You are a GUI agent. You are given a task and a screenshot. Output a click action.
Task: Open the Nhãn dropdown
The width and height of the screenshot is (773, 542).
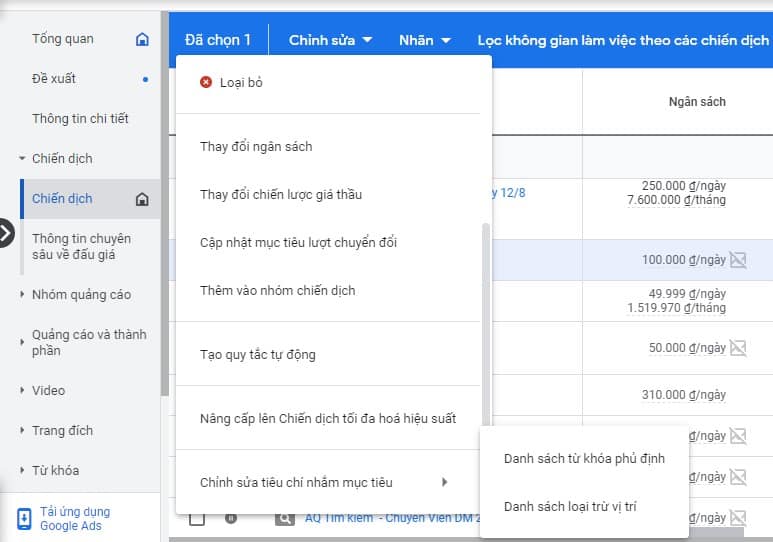[424, 40]
